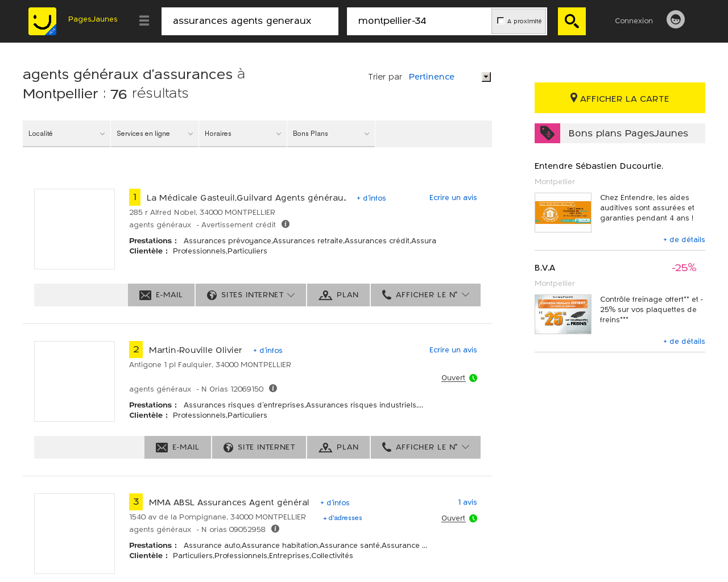Open MMA ABSL Assurances Agent général title

click(229, 502)
